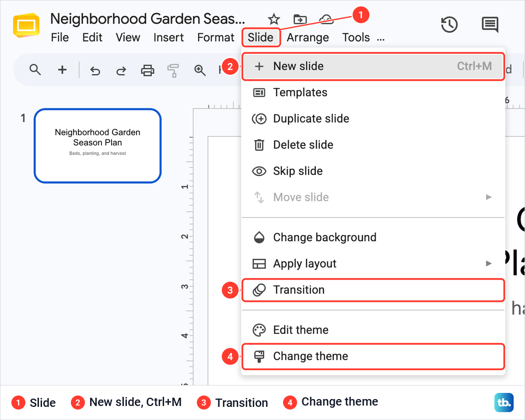525x420 pixels.
Task: Open the View menu
Action: (x=128, y=38)
